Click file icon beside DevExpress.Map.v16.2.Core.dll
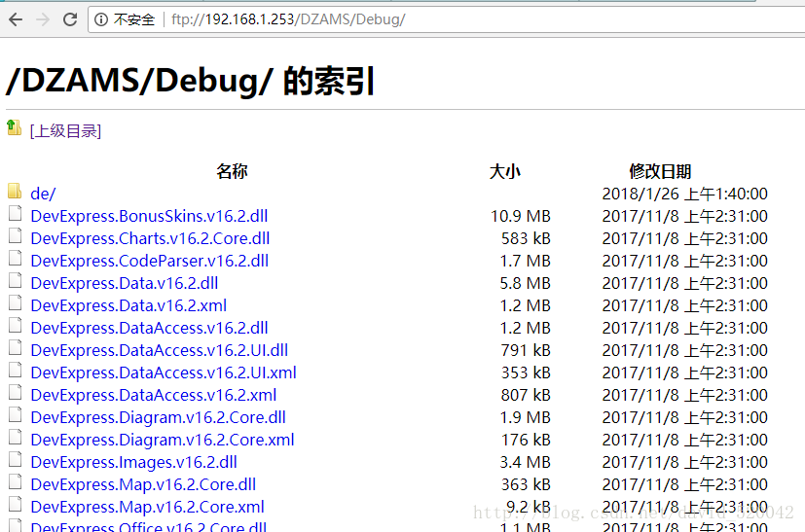Image resolution: width=805 pixels, height=532 pixels. click(15, 481)
